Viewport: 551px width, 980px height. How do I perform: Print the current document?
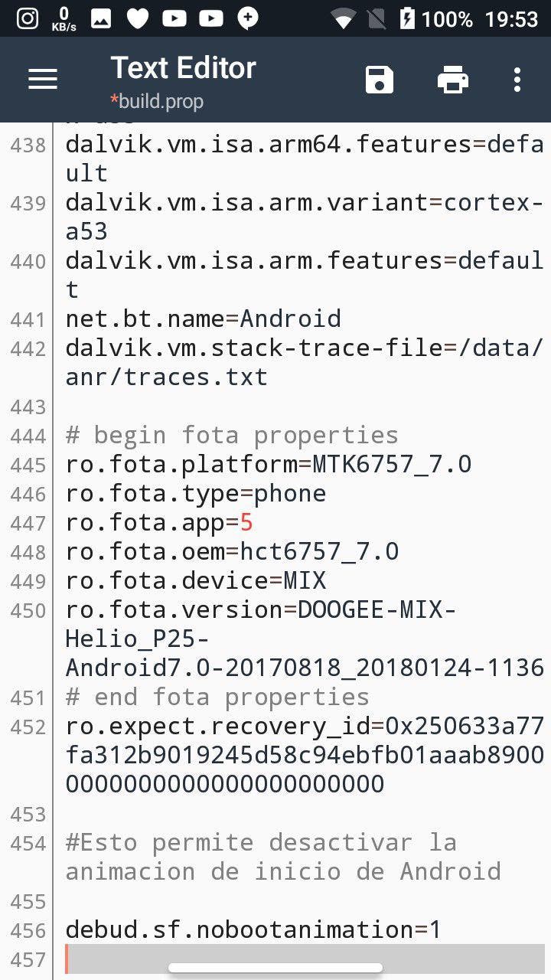click(452, 80)
